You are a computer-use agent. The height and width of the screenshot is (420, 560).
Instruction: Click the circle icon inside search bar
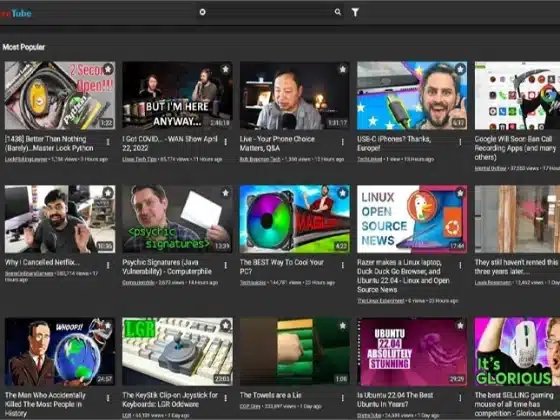click(202, 12)
